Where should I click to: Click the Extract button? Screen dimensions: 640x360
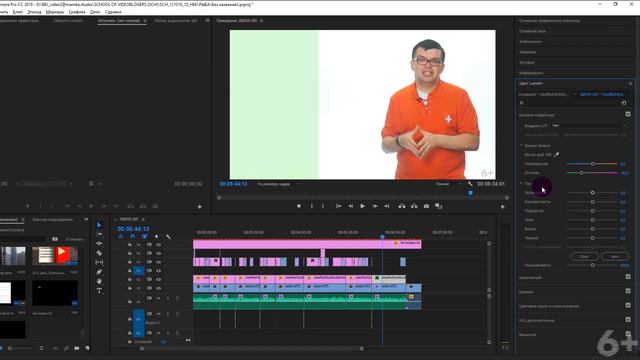pos(414,207)
